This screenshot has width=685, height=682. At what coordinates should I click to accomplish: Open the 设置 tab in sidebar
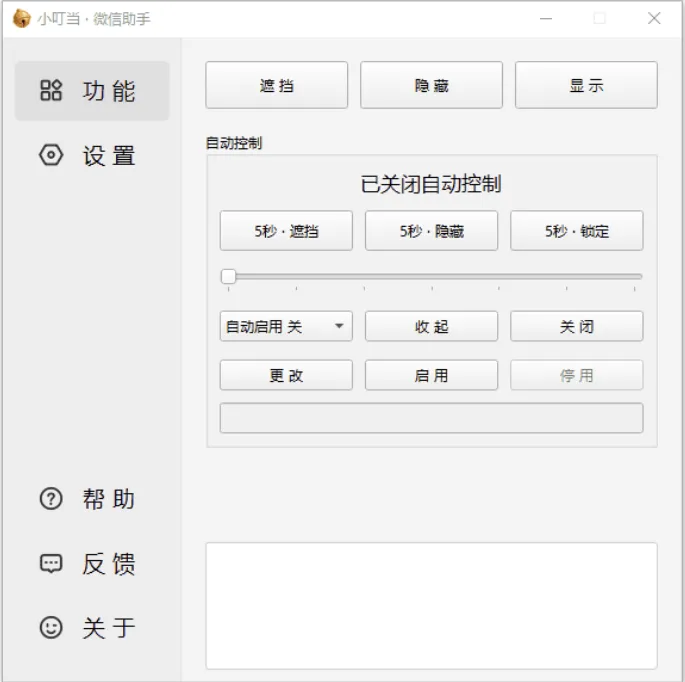coord(92,156)
